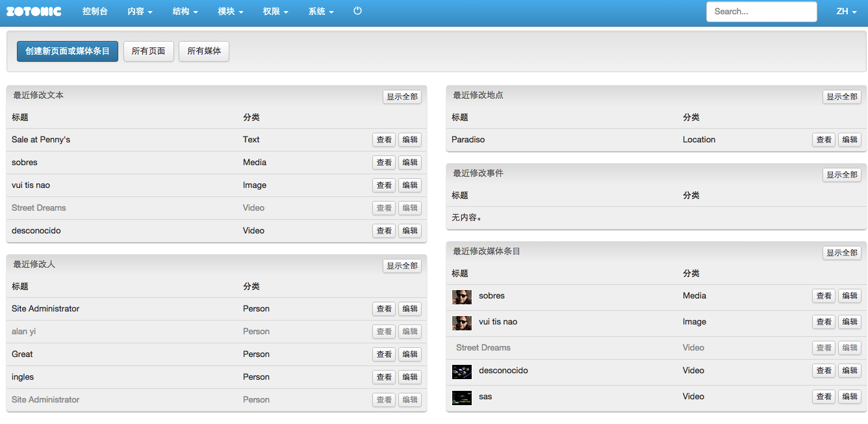The width and height of the screenshot is (868, 424).
Task: View the Paradiso location entry
Action: point(824,140)
